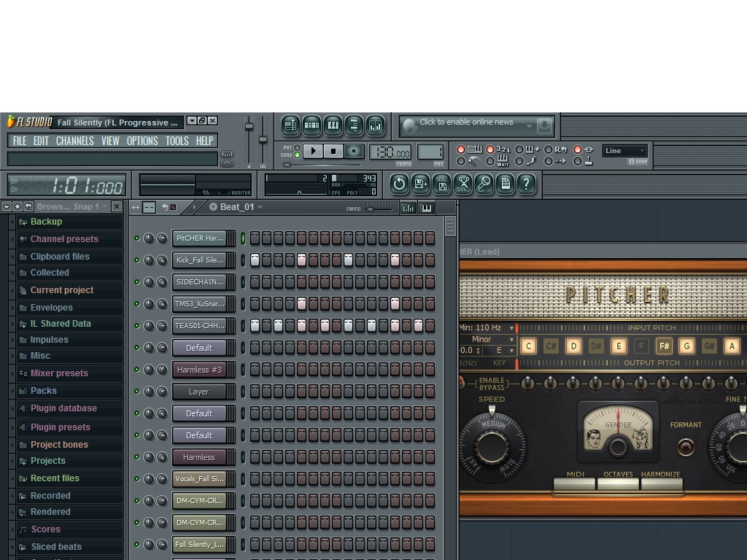Click the undo history circular arrow icon

[399, 184]
